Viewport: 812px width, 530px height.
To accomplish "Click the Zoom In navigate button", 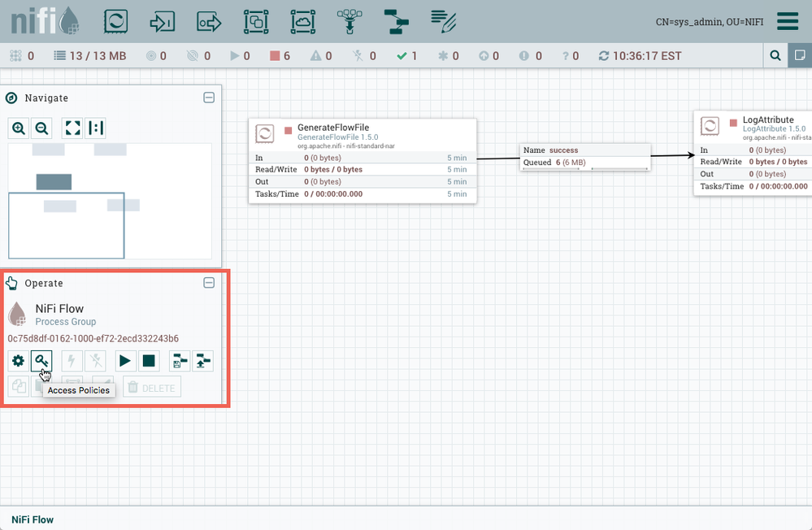I will [19, 128].
